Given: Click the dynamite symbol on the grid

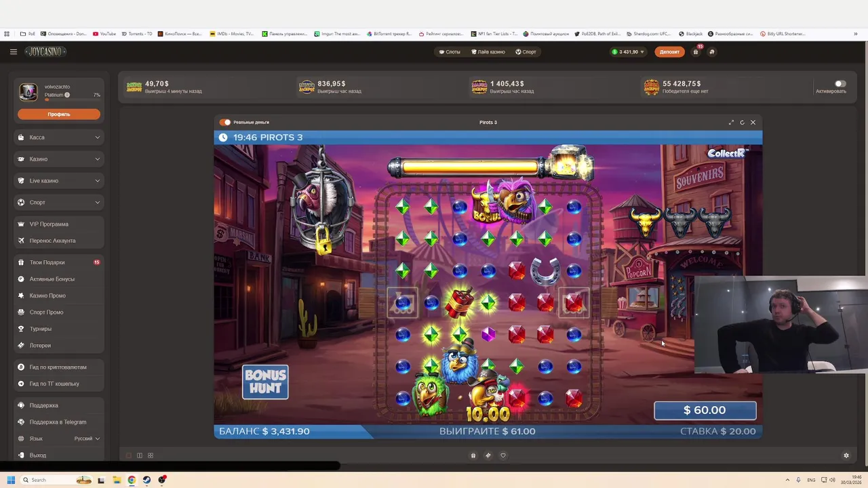Looking at the screenshot, I should click(460, 303).
